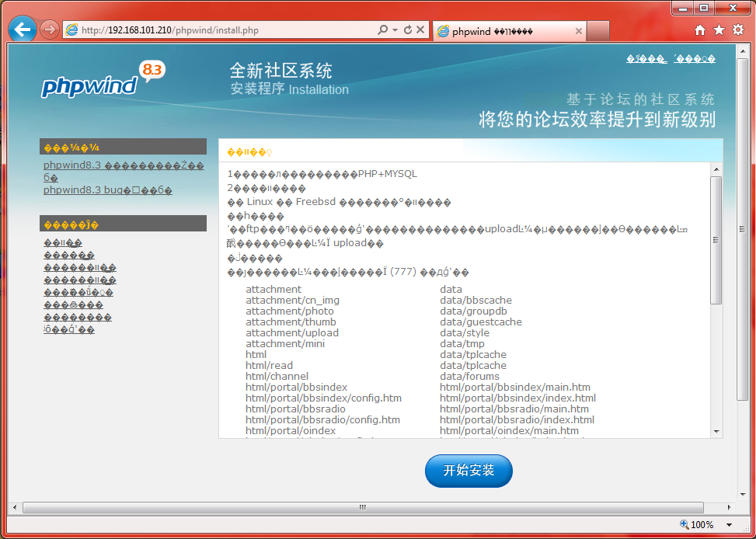This screenshot has height=539, width=756.
Task: Click the page vertical scroll up arrow
Action: tap(743, 51)
